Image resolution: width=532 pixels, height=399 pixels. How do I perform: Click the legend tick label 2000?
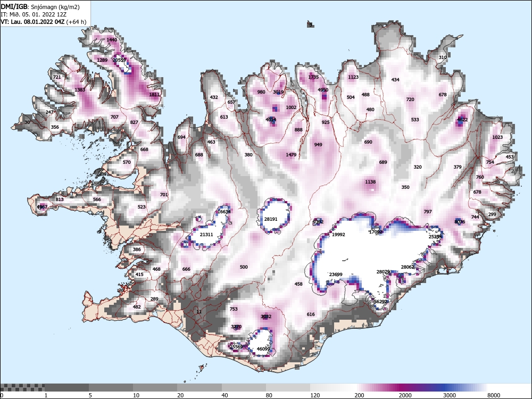pos(405,395)
